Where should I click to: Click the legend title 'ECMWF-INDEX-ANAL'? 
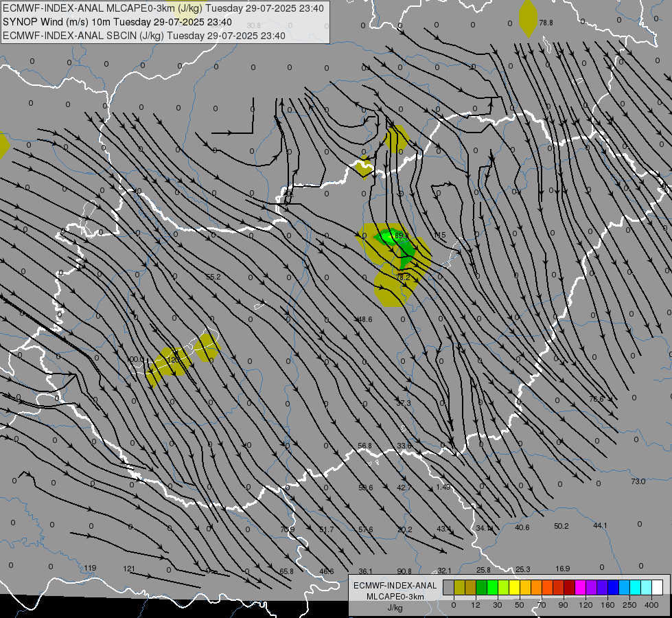pos(395,586)
